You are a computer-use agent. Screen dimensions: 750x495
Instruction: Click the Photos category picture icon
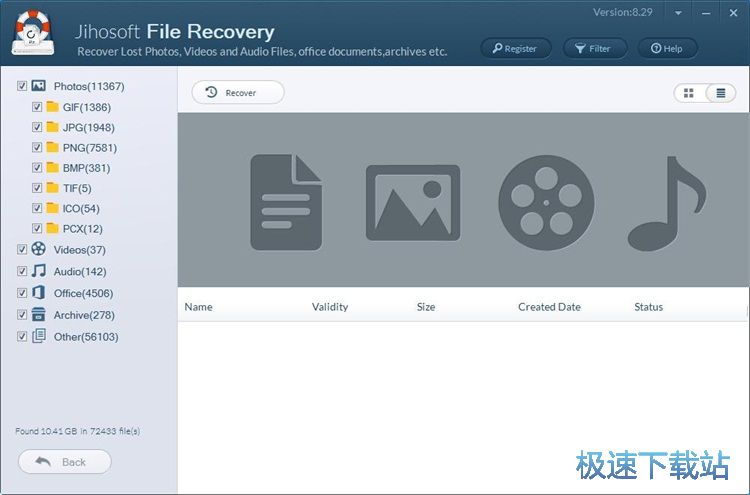coord(39,86)
